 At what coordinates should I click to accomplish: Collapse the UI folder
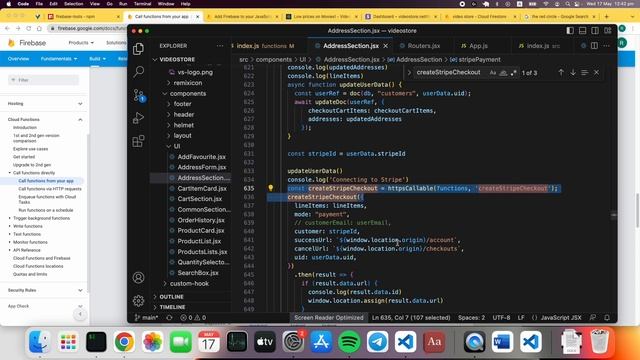[177, 146]
